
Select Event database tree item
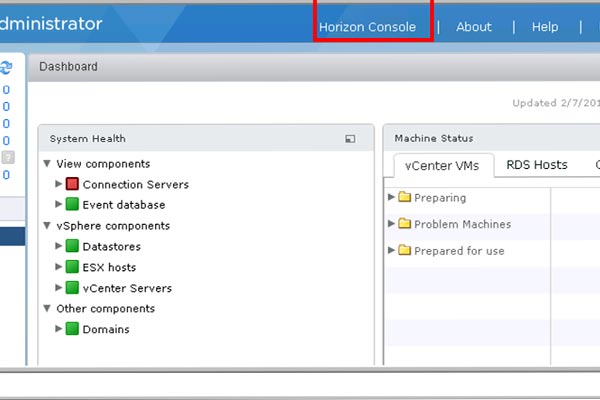[x=124, y=205]
